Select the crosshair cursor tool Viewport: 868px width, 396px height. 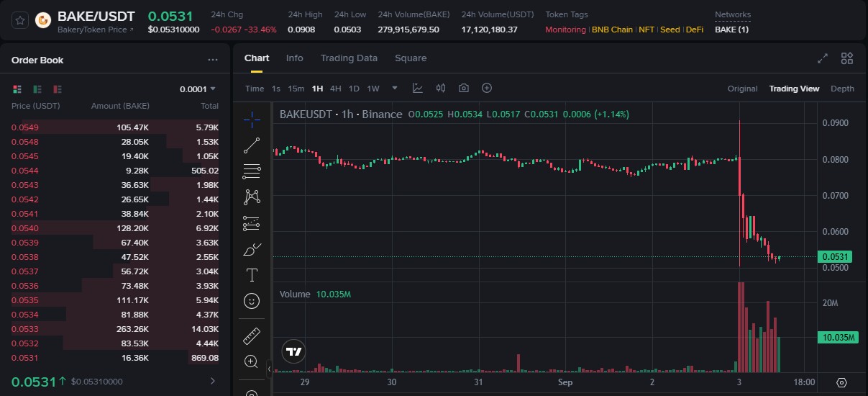click(x=252, y=120)
